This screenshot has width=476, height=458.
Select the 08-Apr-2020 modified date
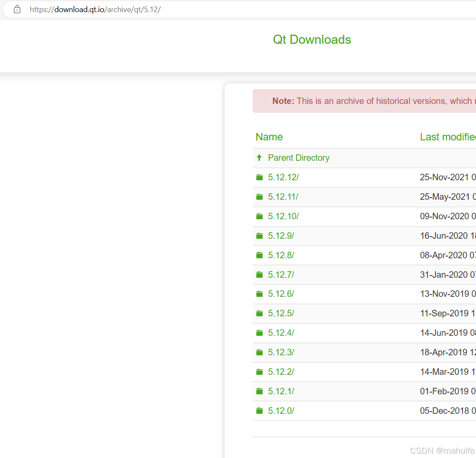[x=443, y=255]
